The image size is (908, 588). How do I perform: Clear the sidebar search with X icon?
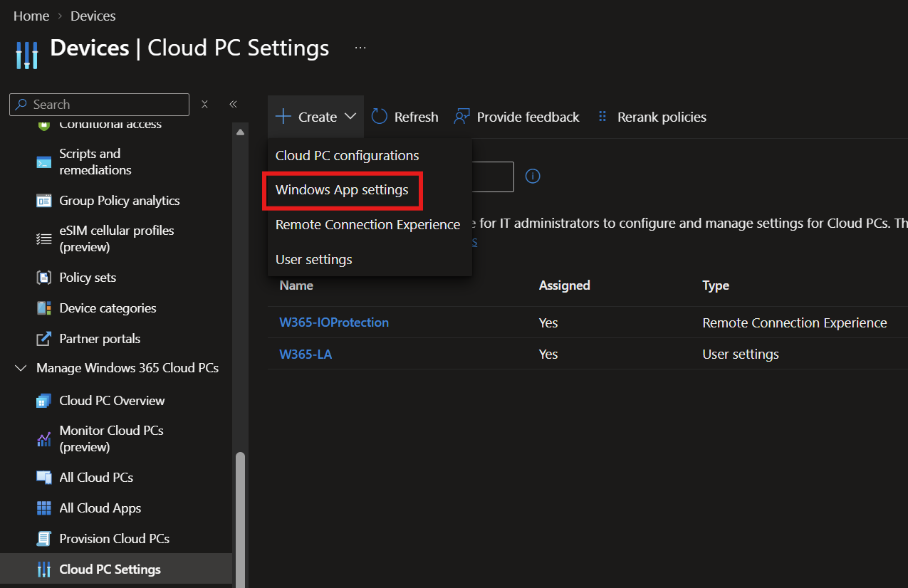[204, 104]
